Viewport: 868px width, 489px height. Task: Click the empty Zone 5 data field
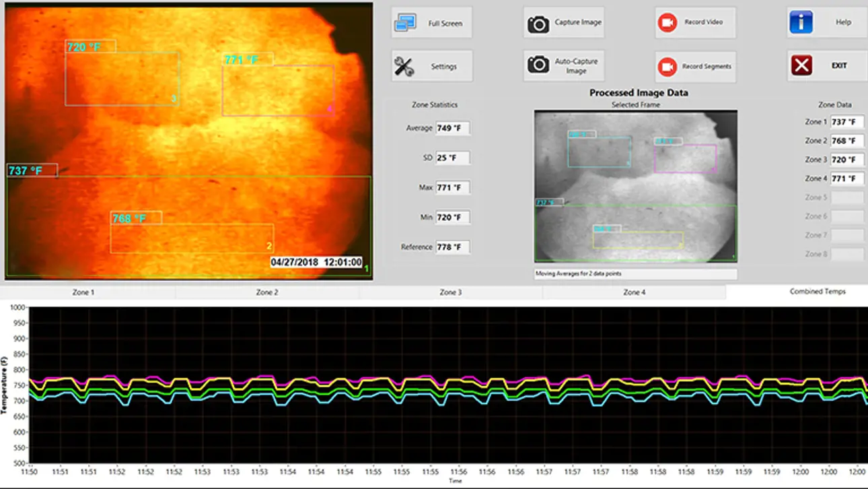coord(847,197)
